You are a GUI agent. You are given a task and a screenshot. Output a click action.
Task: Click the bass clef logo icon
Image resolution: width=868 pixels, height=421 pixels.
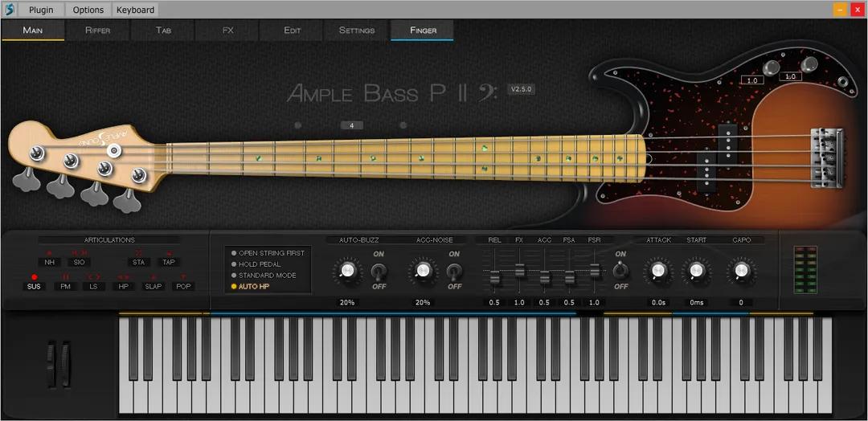coord(488,92)
